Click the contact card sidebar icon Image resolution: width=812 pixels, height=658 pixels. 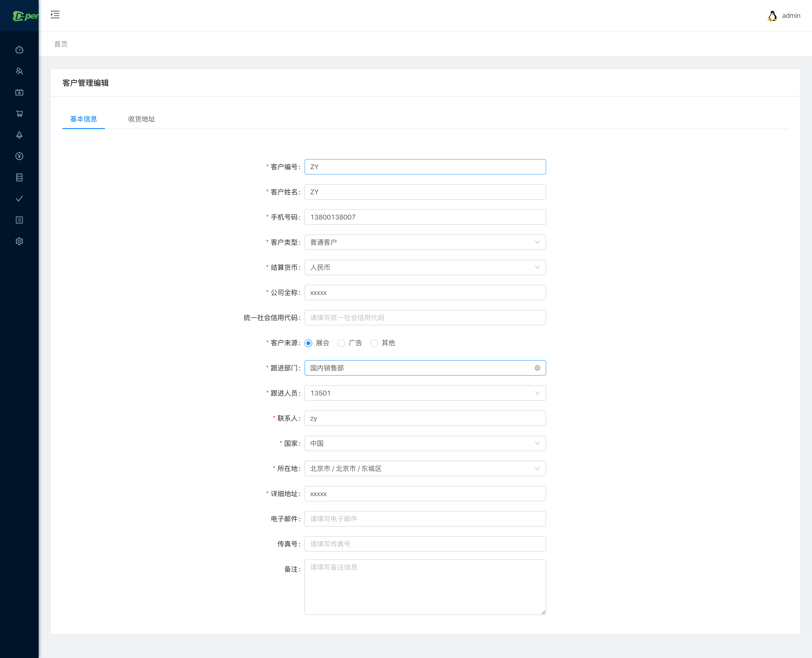[19, 93]
